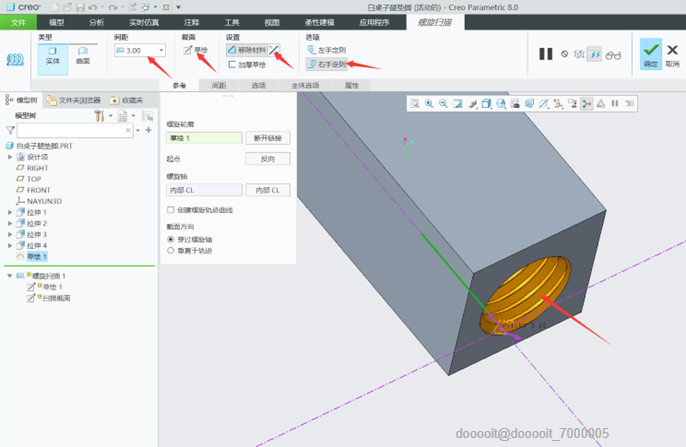Click the attached preview icon

click(x=594, y=54)
